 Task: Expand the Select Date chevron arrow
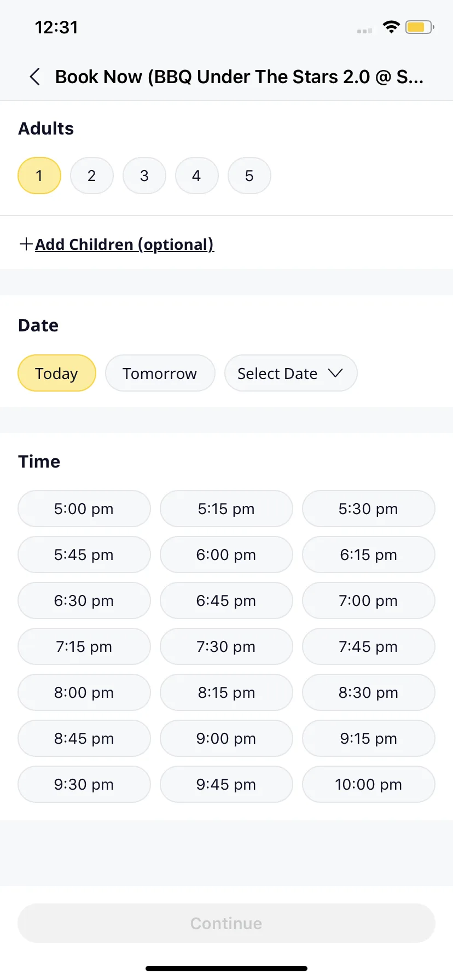click(335, 373)
